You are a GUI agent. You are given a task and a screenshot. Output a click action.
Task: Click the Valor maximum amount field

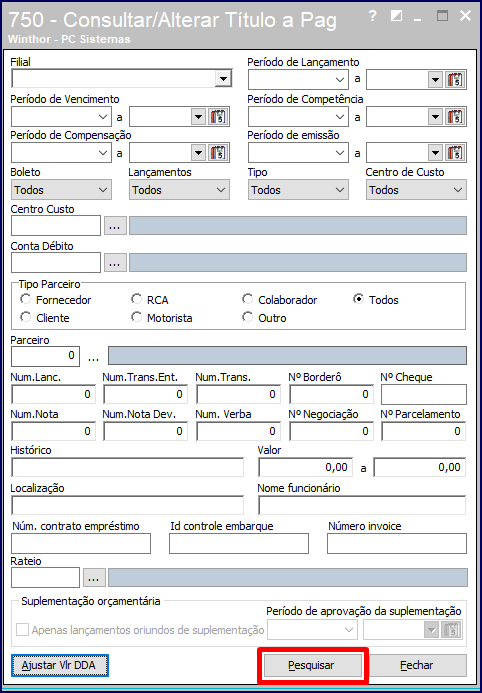(420, 468)
